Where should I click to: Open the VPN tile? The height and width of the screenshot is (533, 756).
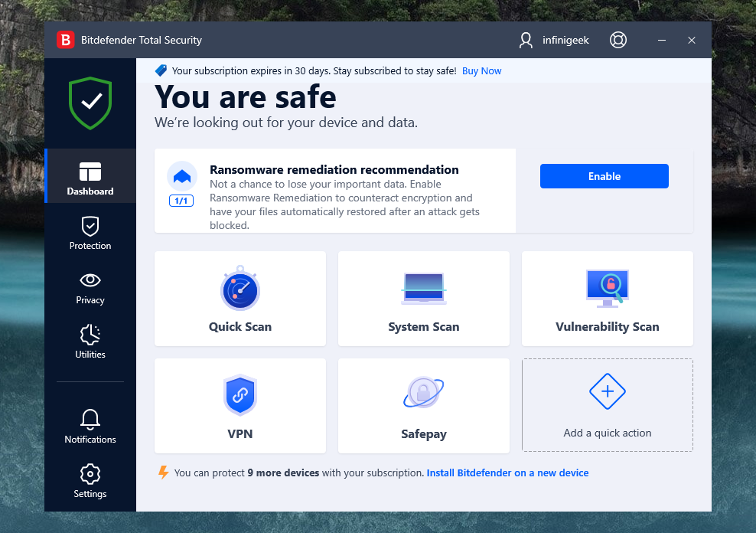tap(240, 406)
